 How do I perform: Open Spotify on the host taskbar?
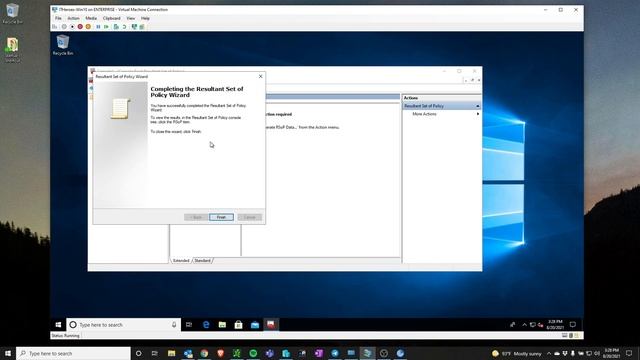253,353
